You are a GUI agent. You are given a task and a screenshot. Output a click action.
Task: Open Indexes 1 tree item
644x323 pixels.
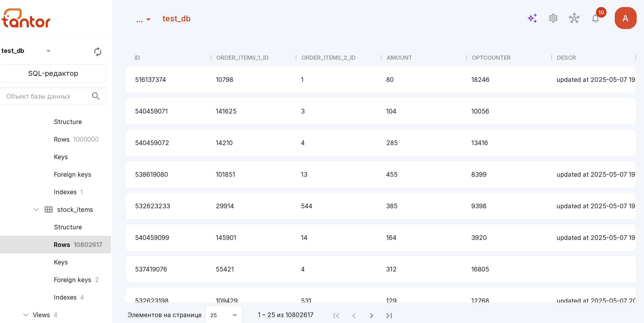tap(68, 192)
